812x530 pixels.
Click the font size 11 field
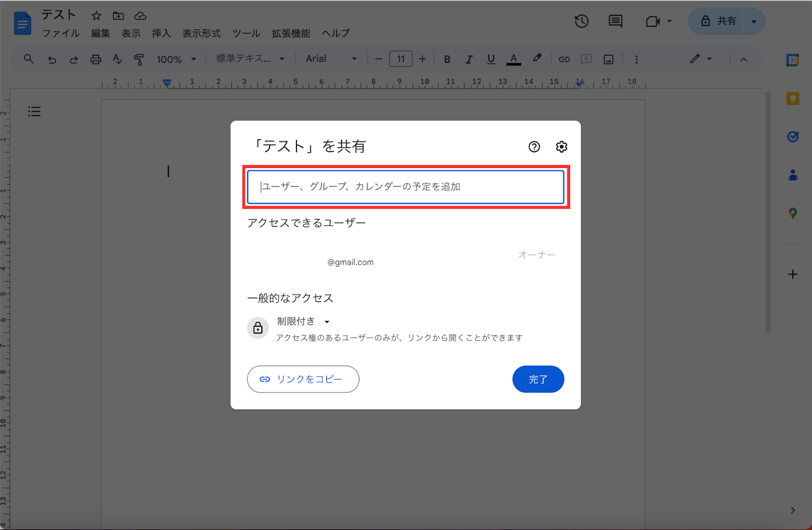tap(400, 59)
